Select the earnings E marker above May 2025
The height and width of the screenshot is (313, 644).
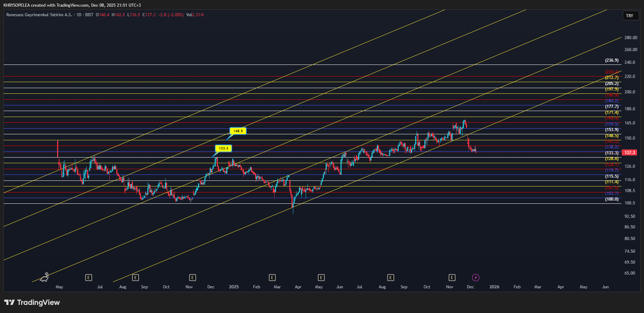tap(321, 278)
